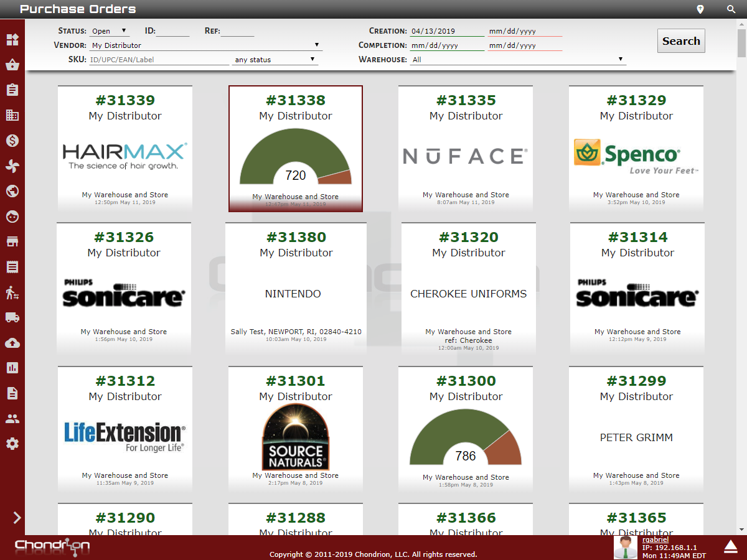Viewport: 747px width, 560px height.
Task: Open the settings gear sidebar icon
Action: coord(12,444)
